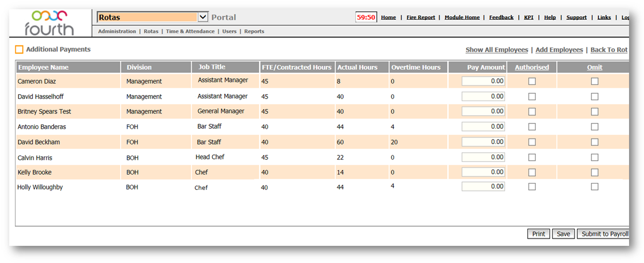The image size is (644, 263).
Task: Open the Administration menu
Action: click(117, 31)
